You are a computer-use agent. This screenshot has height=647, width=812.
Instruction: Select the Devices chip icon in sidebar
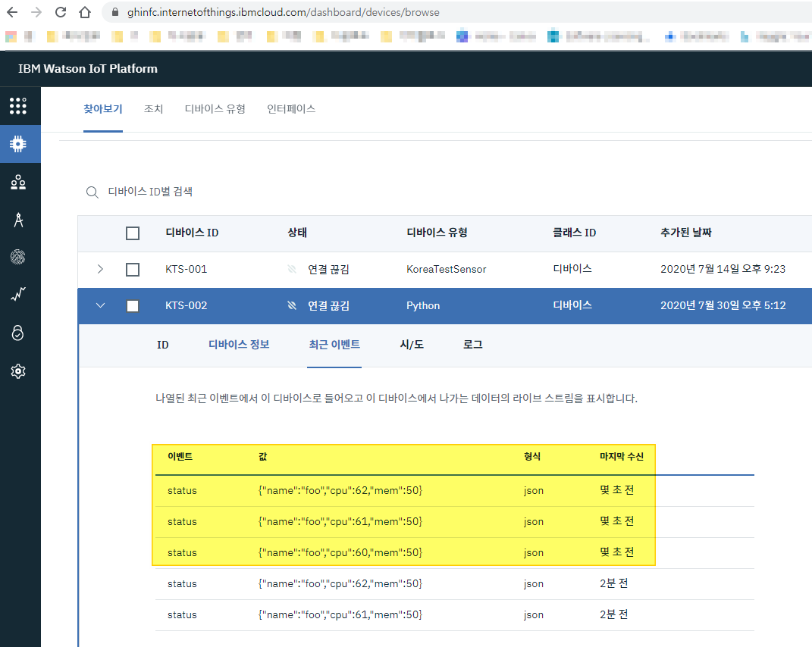(x=18, y=144)
